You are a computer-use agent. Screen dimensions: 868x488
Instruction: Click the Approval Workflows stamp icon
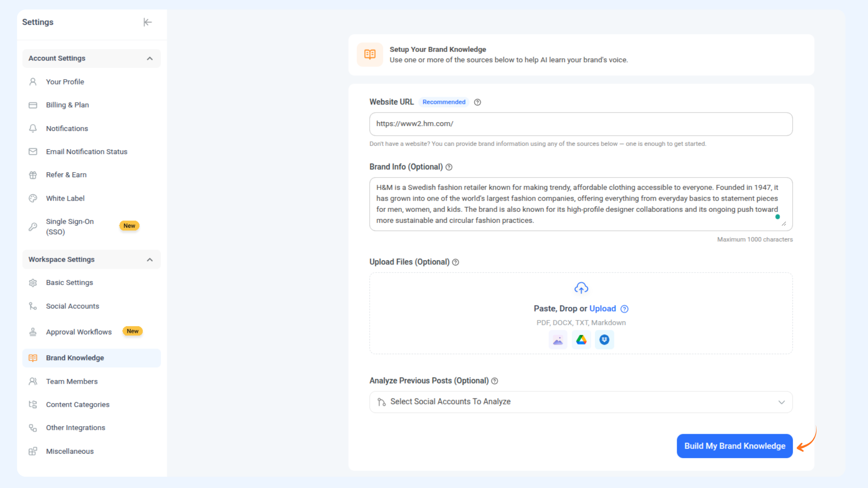tap(33, 332)
